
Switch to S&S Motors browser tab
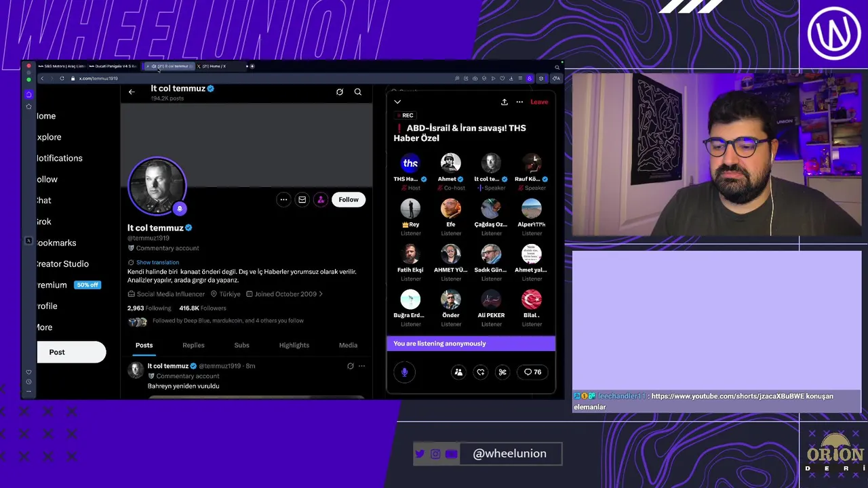point(62,66)
